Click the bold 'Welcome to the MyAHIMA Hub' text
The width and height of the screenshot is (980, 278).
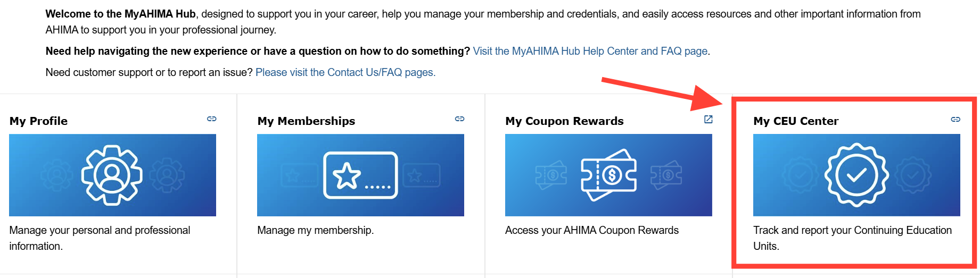(121, 14)
